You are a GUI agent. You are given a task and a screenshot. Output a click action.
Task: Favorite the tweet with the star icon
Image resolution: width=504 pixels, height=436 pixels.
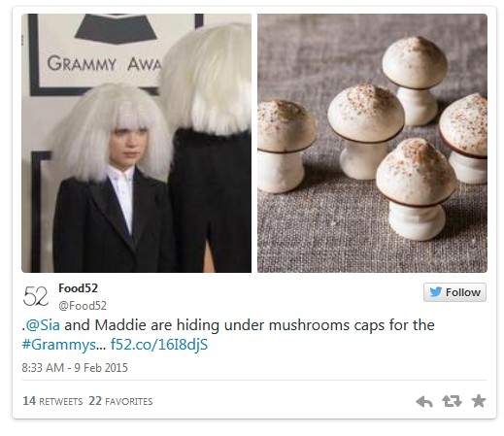tap(479, 401)
